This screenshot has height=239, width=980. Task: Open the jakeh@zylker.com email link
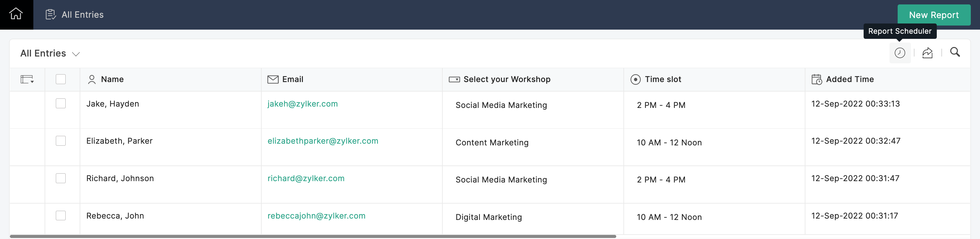pos(303,104)
